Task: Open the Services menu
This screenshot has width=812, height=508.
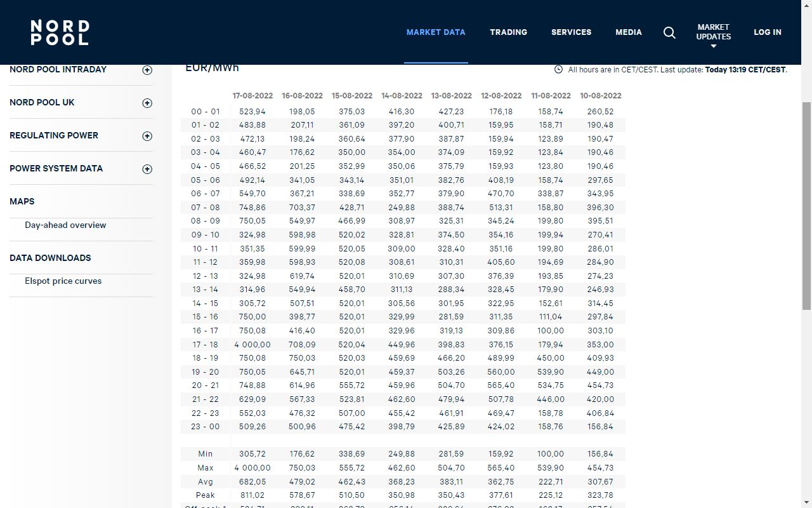Action: (x=571, y=32)
